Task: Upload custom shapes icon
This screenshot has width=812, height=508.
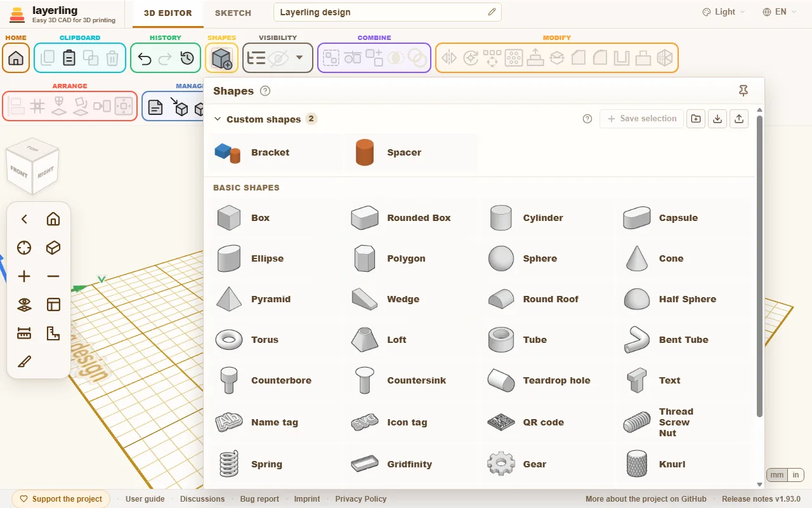Action: pyautogui.click(x=739, y=119)
